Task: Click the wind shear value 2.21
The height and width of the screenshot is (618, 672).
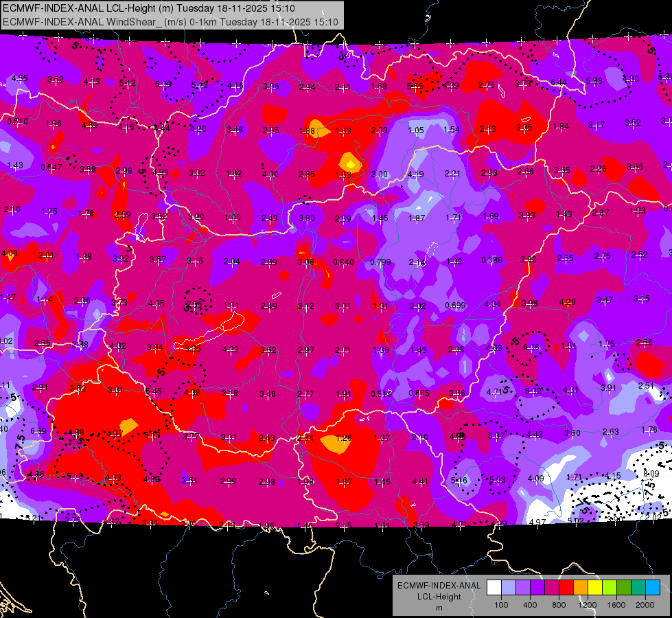Action: click(452, 173)
